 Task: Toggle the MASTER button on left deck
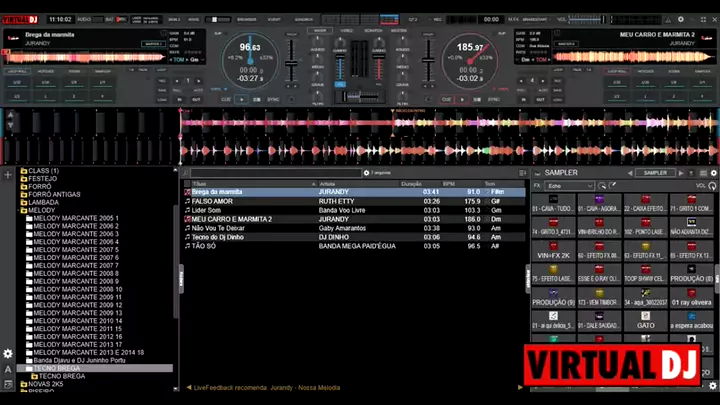pyautogui.click(x=153, y=44)
